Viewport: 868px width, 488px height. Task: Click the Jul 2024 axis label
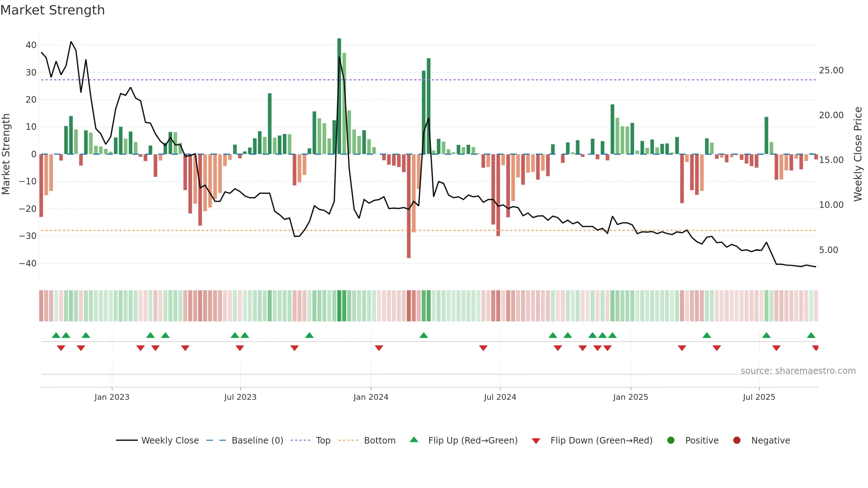coord(500,397)
